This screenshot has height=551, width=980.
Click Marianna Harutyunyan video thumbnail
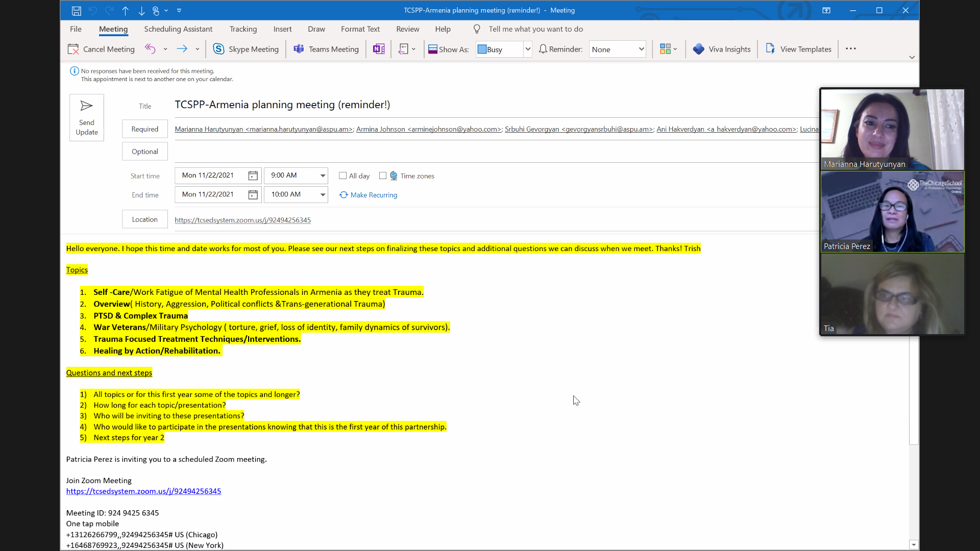coord(892,130)
